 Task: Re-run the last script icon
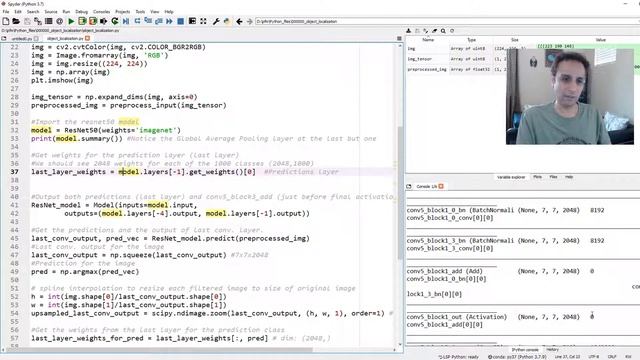pyautogui.click(x=115, y=21)
